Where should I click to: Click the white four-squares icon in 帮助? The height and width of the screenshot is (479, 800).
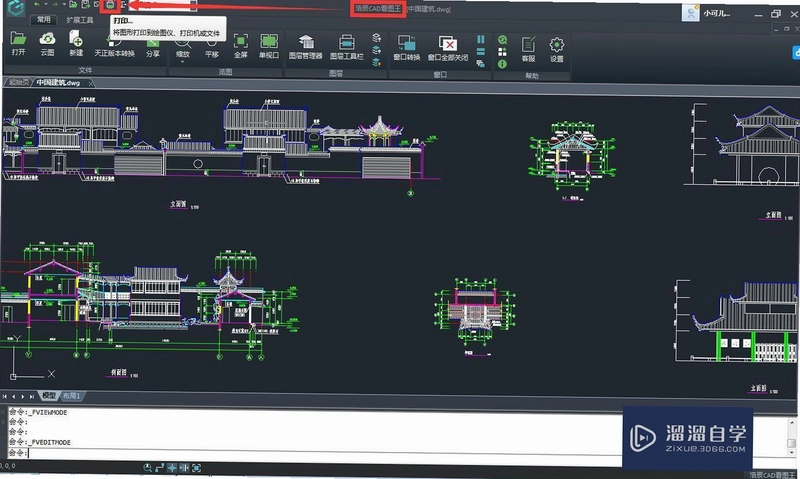point(503,52)
